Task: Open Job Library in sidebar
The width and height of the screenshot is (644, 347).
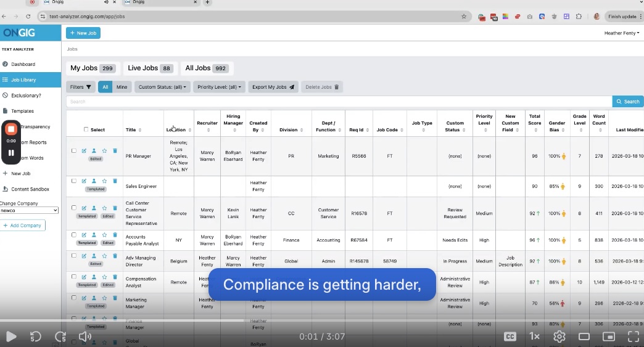Action: coord(30,80)
